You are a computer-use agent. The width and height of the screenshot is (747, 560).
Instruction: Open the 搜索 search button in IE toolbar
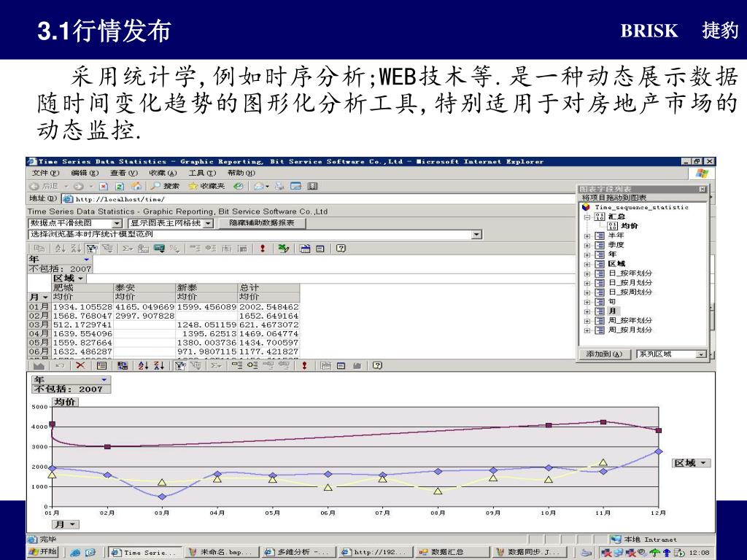click(x=166, y=186)
